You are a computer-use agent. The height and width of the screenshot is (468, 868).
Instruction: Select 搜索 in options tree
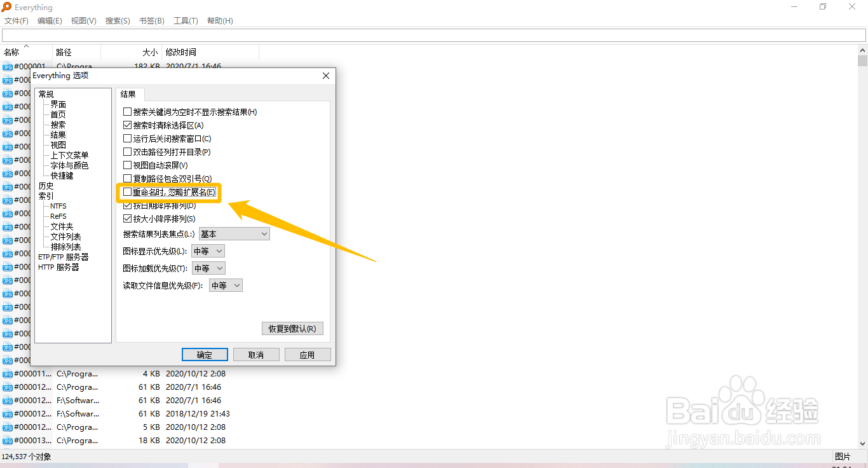point(58,125)
